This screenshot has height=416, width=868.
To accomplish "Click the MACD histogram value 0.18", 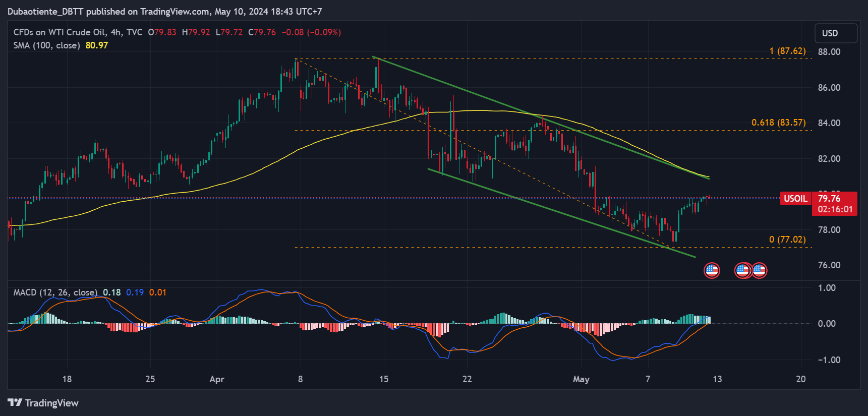I will coord(112,292).
